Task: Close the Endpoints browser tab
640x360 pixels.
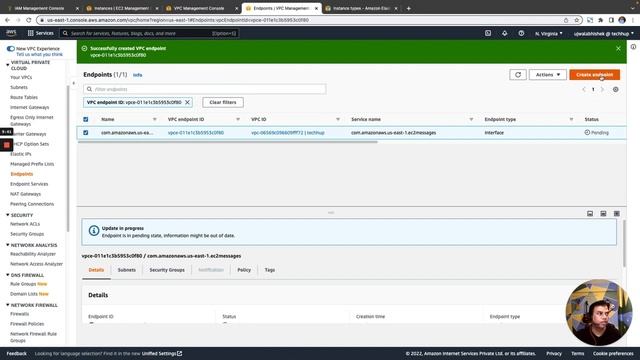Action: coord(316,8)
